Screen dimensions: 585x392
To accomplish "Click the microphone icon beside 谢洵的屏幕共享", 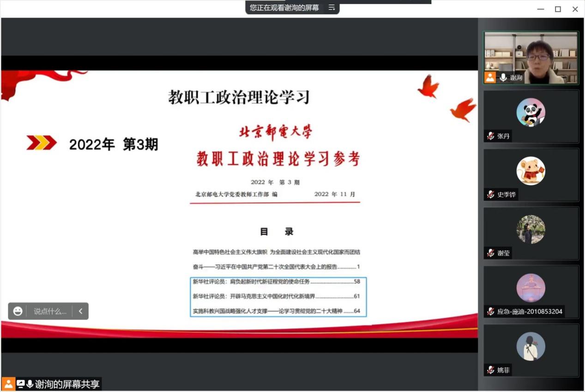I will point(30,384).
